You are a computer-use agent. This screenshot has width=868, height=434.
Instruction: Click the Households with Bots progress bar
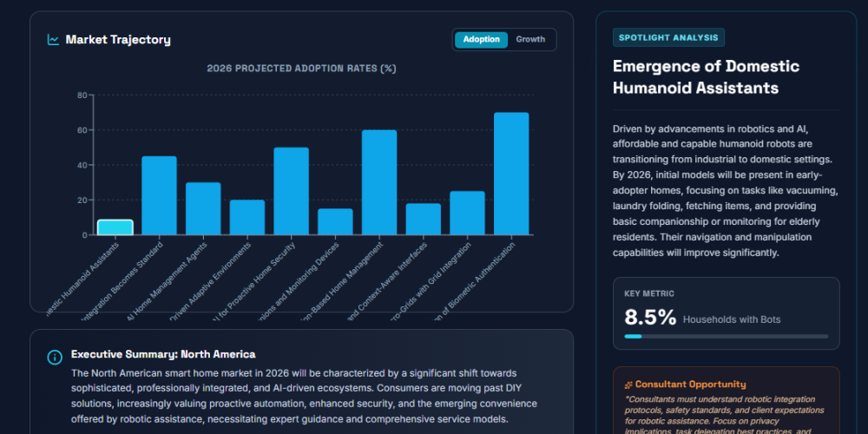point(726,336)
